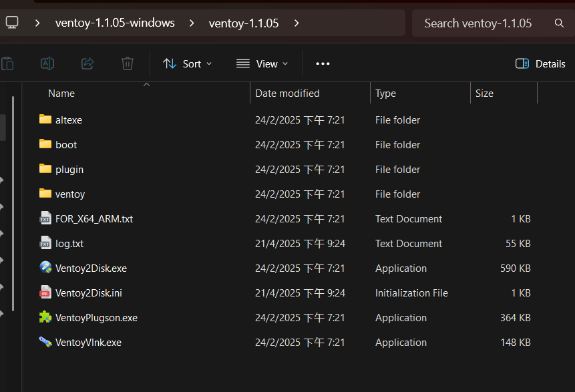Select Ventoy2Disk.exe file name

point(91,268)
